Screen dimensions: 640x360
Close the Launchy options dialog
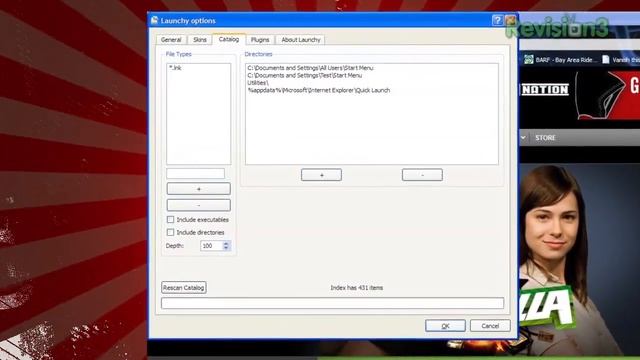point(510,20)
